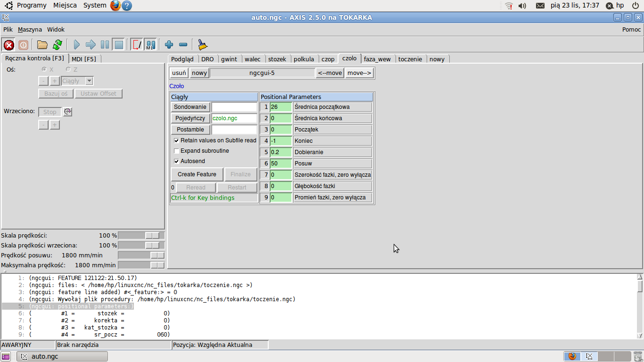The image size is (644, 362).
Task: Toggle Autosend checkbox
Action: [177, 161]
